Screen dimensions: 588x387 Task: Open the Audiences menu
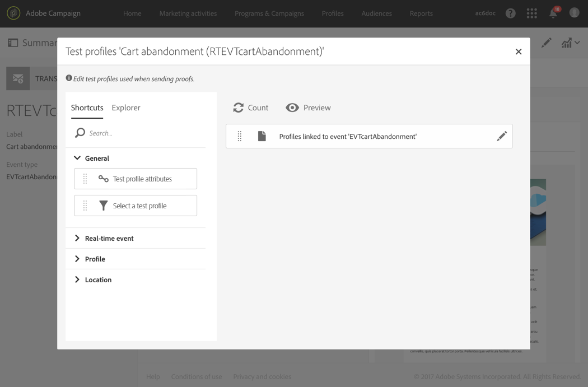coord(376,13)
